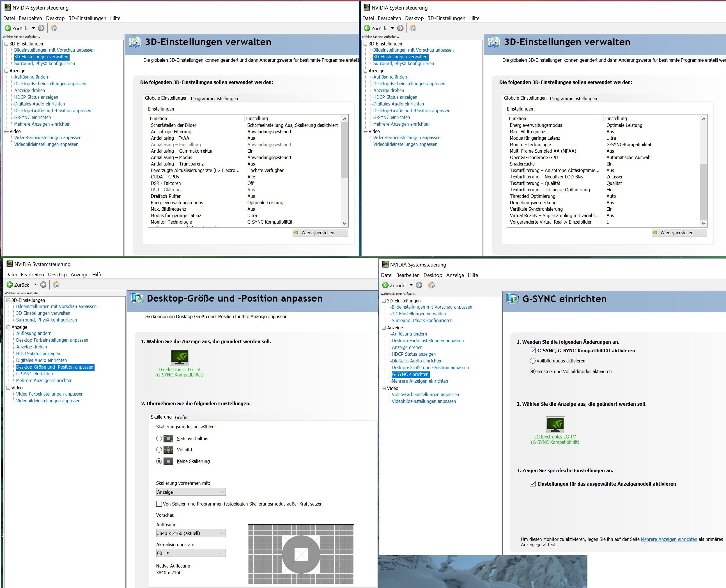
Task: Click the scroll-up arrow of the right 3D-Einstellungen settings list
Action: click(703, 119)
